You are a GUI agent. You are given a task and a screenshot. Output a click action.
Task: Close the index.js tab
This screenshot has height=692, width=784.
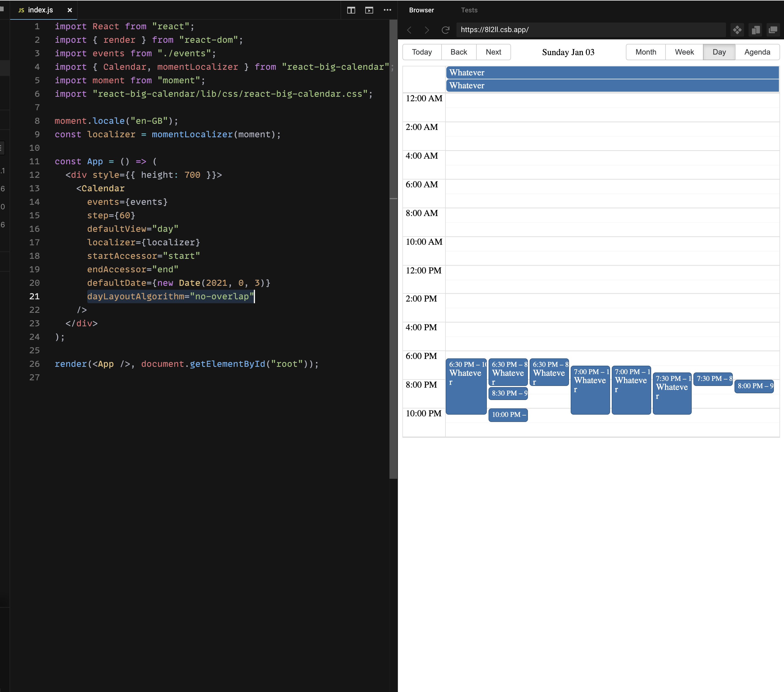70,10
